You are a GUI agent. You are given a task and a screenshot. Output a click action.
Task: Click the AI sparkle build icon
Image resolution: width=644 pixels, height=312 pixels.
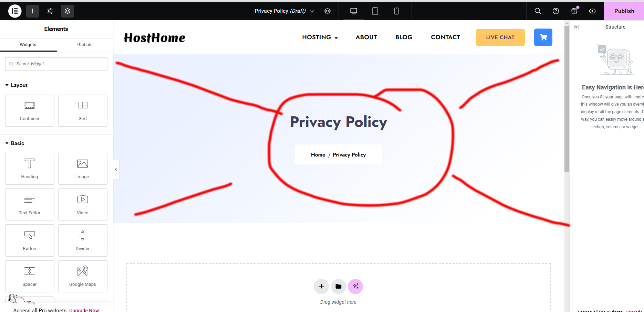click(x=355, y=286)
